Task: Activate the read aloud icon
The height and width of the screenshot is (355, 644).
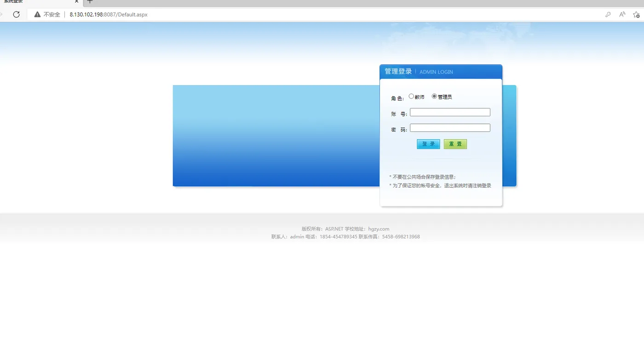Action: pyautogui.click(x=622, y=14)
